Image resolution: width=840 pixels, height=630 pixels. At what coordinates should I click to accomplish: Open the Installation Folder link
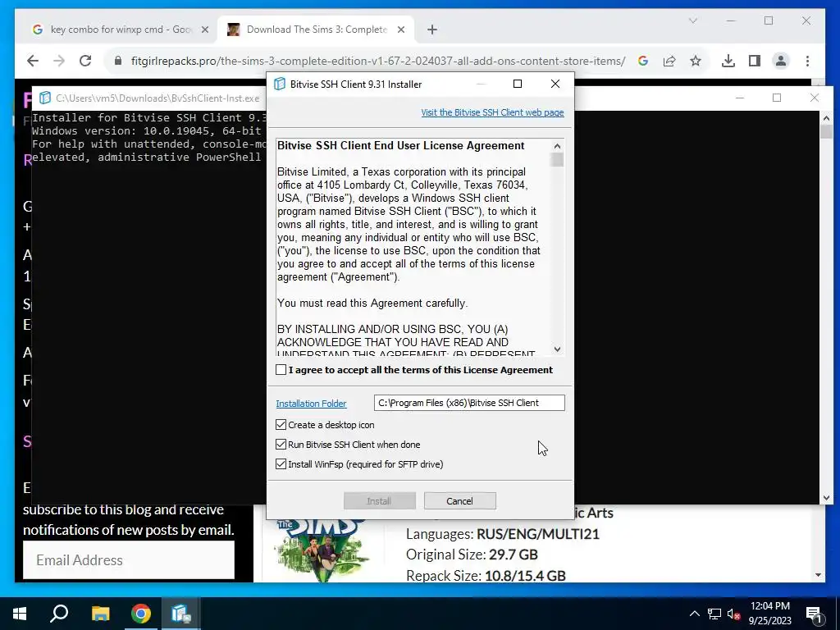311,404
